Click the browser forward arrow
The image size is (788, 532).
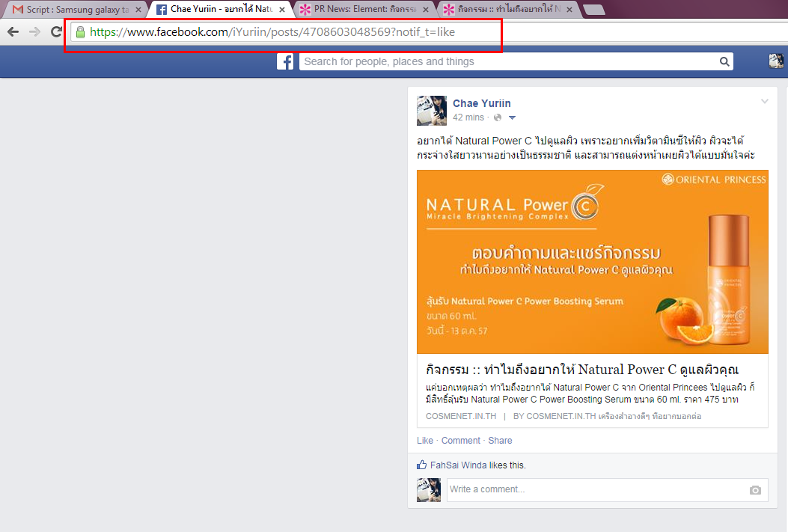pyautogui.click(x=34, y=32)
